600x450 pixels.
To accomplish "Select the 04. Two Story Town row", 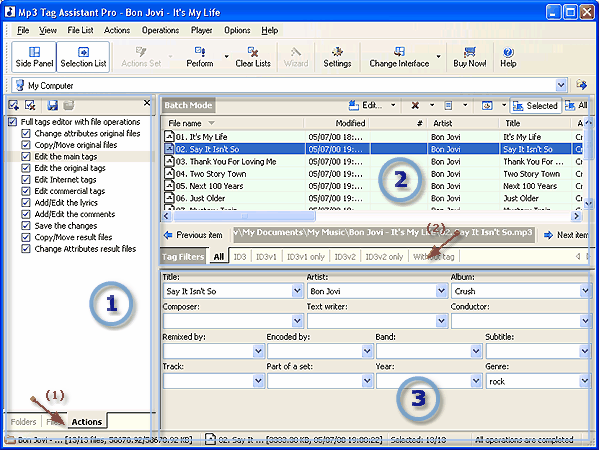I will click(x=373, y=174).
